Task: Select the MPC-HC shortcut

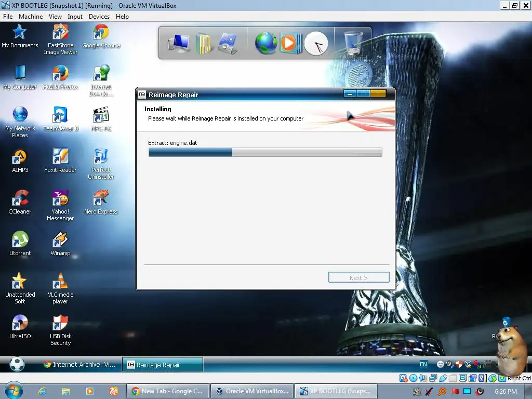Action: (x=101, y=119)
